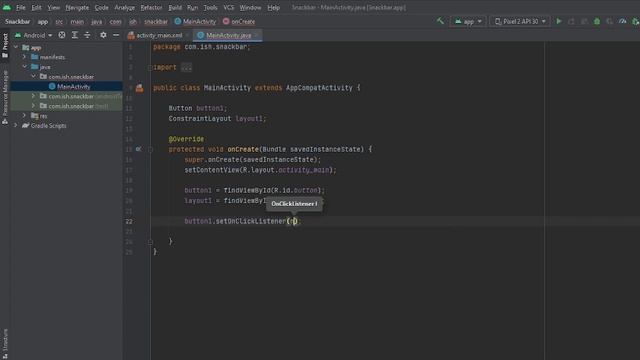Click the green Debug app bug icon
The image size is (640, 360).
click(597, 21)
